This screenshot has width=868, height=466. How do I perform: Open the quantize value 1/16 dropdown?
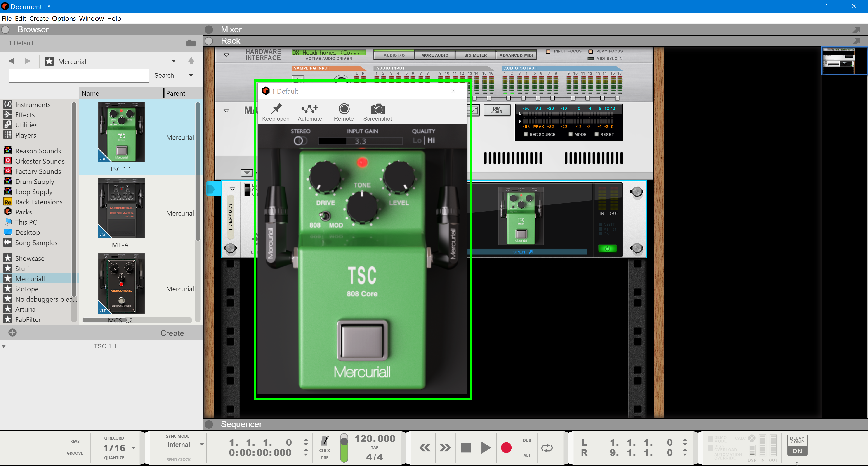[133, 448]
